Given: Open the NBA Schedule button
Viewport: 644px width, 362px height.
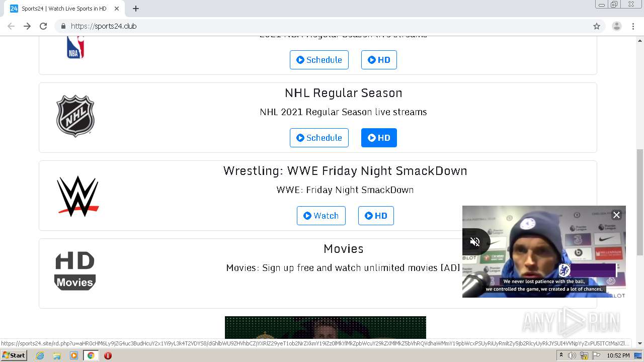Looking at the screenshot, I should pyautogui.click(x=319, y=60).
